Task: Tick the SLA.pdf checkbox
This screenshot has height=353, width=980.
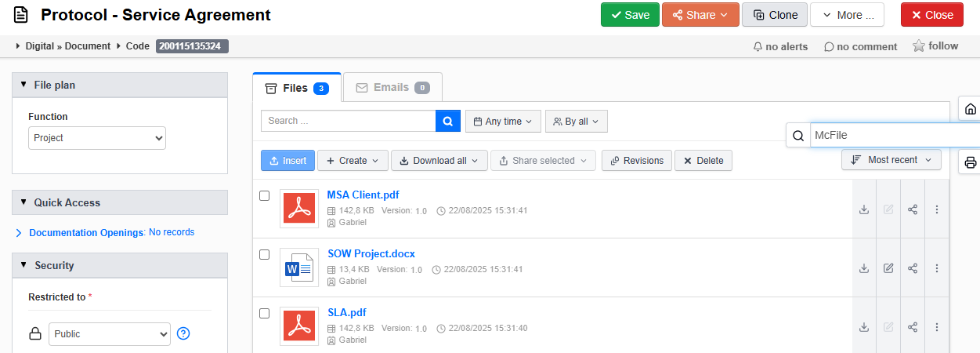Action: [265, 313]
